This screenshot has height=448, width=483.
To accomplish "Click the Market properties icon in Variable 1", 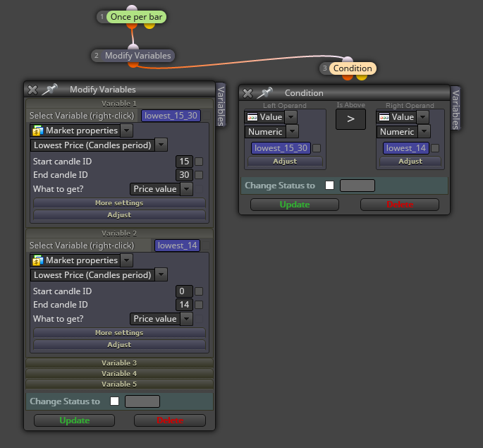I will (x=37, y=131).
